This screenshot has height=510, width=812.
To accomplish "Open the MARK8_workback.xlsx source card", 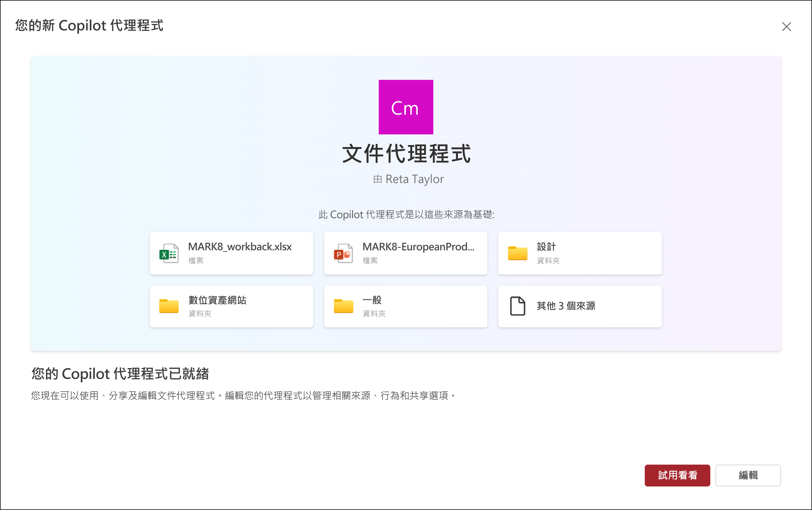I will pyautogui.click(x=231, y=253).
